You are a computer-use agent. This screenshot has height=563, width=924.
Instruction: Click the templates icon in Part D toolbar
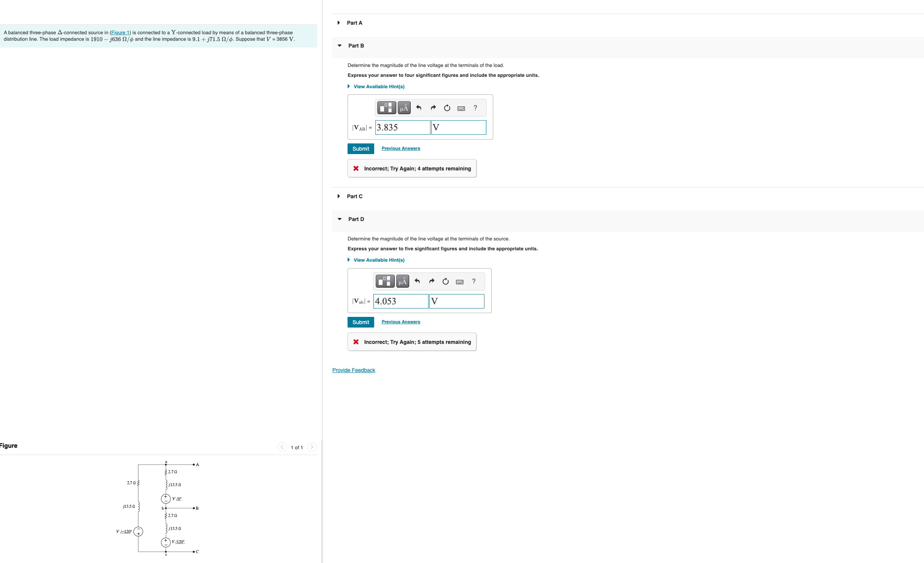pos(385,281)
